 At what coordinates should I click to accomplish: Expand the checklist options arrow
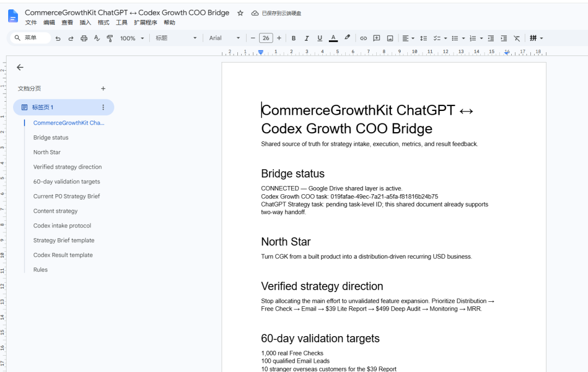pyautogui.click(x=445, y=38)
